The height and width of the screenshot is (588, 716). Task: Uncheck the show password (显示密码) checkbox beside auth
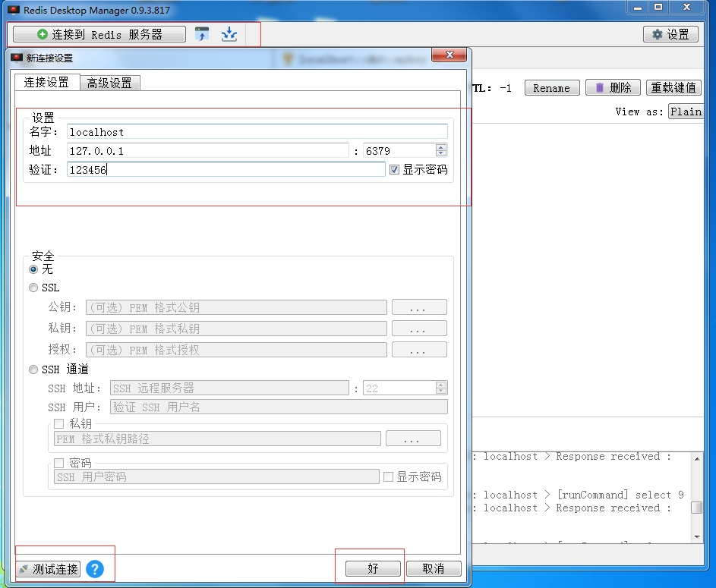395,170
